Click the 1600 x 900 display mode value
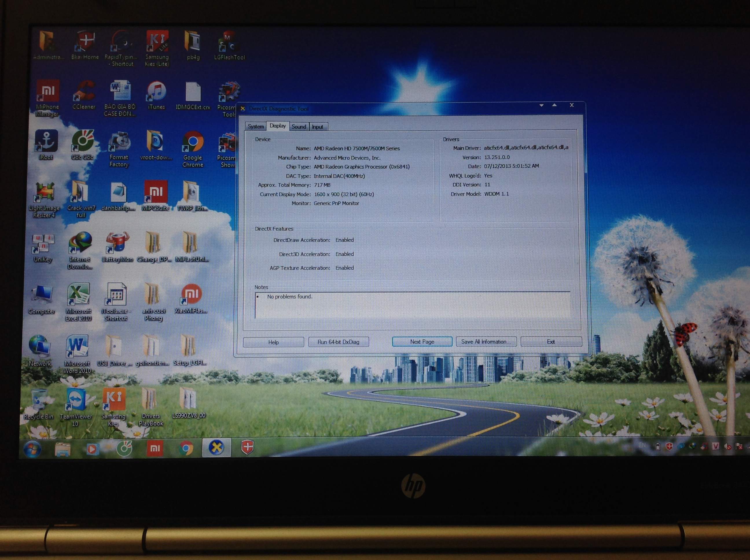The image size is (750, 560). tap(344, 194)
